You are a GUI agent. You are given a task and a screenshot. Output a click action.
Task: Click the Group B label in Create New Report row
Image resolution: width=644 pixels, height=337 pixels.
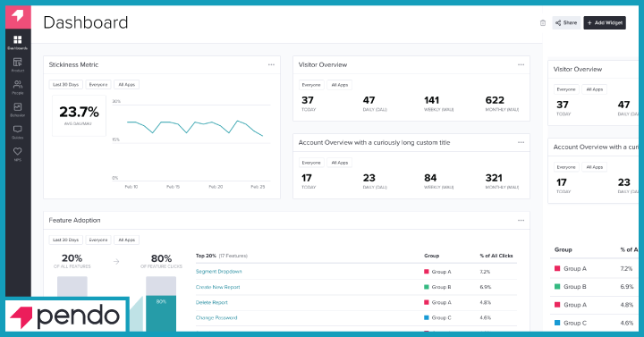[x=441, y=287]
